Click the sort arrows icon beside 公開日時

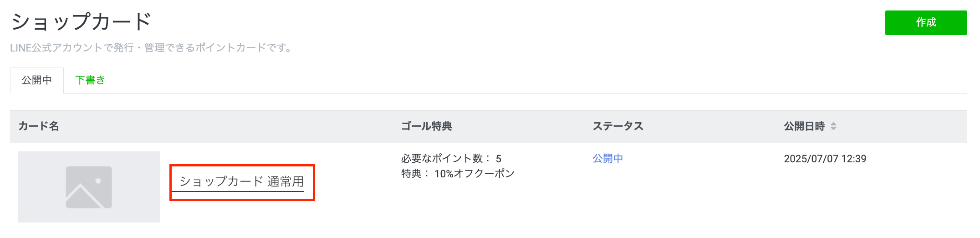coord(833,126)
